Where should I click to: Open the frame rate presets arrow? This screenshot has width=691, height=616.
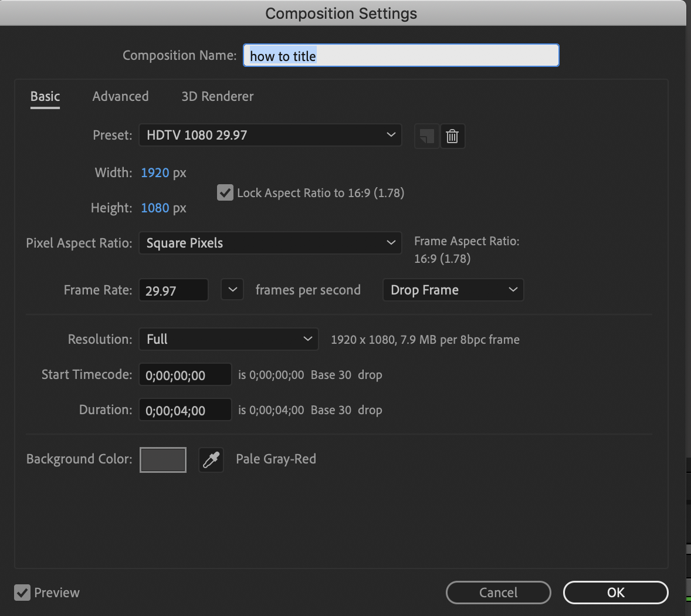pos(232,290)
